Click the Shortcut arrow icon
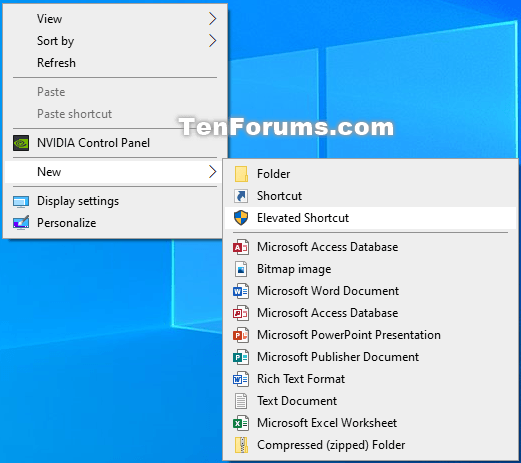 pyautogui.click(x=241, y=196)
